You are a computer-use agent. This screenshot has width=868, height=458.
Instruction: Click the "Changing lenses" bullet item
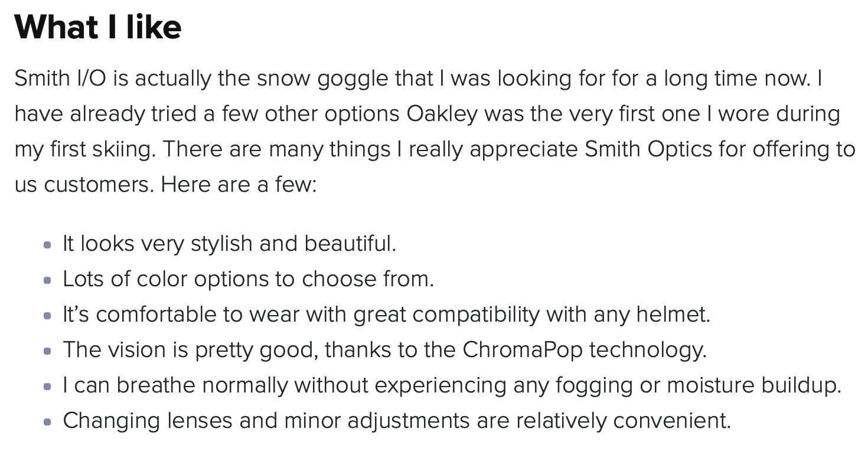click(x=397, y=421)
